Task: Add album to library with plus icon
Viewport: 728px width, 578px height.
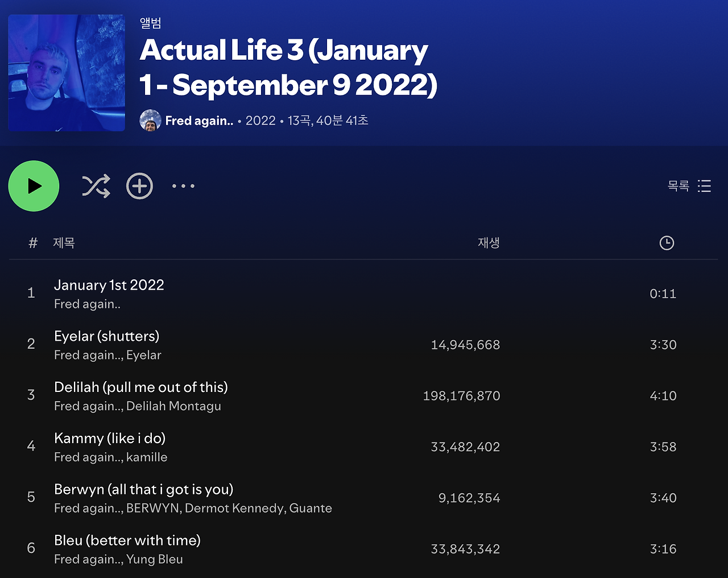Action: click(x=139, y=186)
